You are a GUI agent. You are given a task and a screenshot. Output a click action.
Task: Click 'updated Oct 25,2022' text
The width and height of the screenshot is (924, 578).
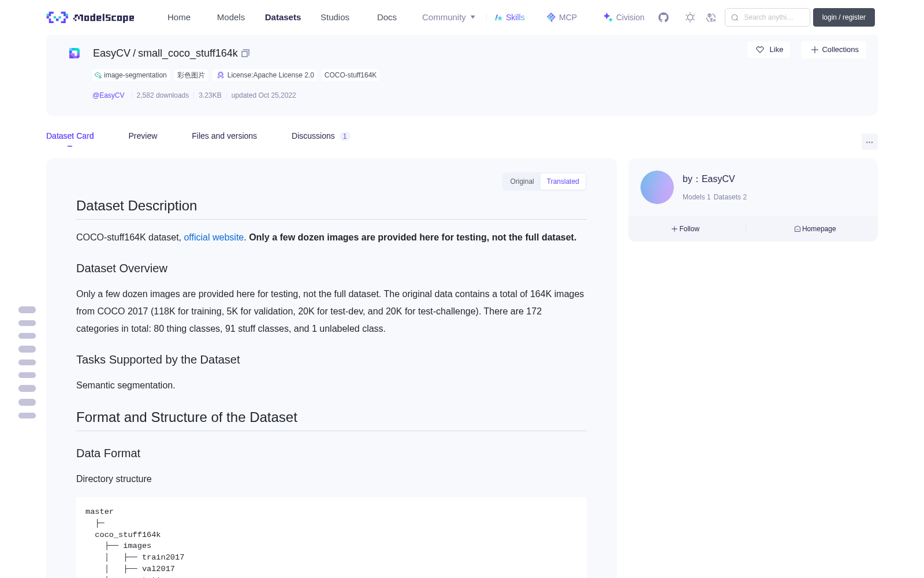coord(263,95)
